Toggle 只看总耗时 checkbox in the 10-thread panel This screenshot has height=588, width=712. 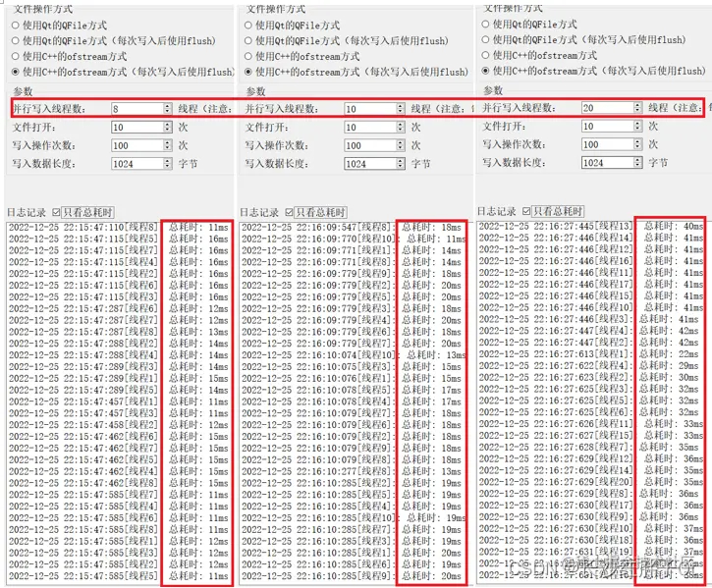pyautogui.click(x=290, y=212)
